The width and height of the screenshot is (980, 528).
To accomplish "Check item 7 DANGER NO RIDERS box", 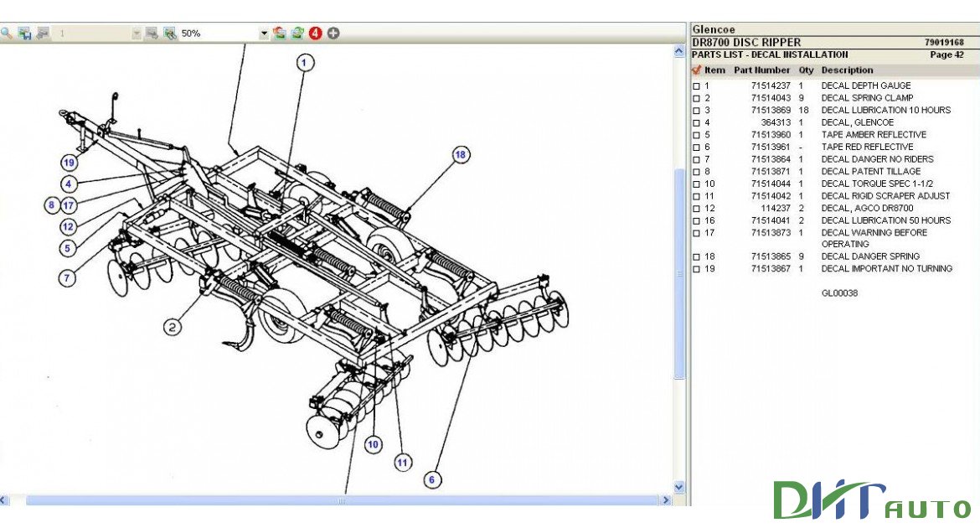I will pos(696,159).
